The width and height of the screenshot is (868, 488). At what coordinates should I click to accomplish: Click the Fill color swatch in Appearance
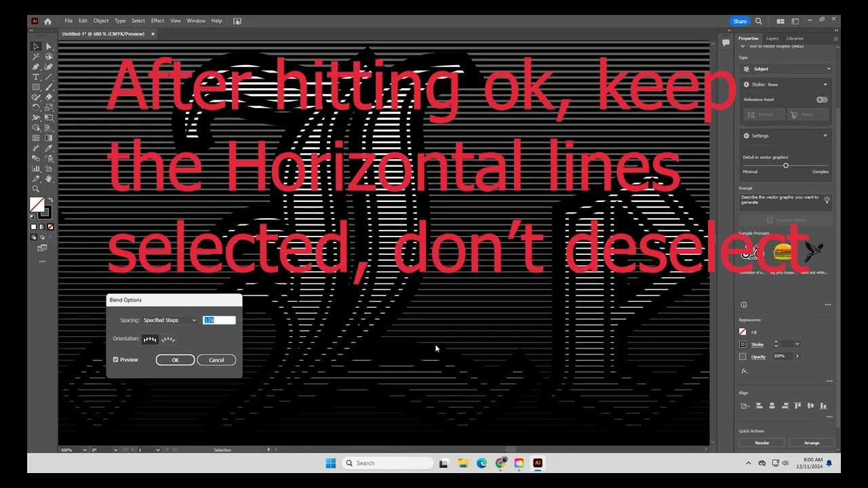(x=743, y=332)
